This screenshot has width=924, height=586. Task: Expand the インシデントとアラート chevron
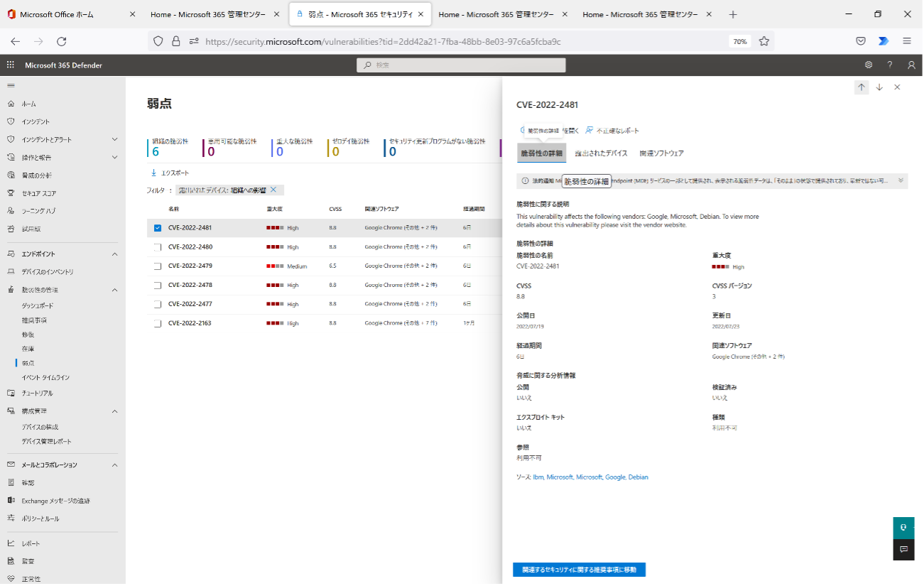(x=115, y=139)
